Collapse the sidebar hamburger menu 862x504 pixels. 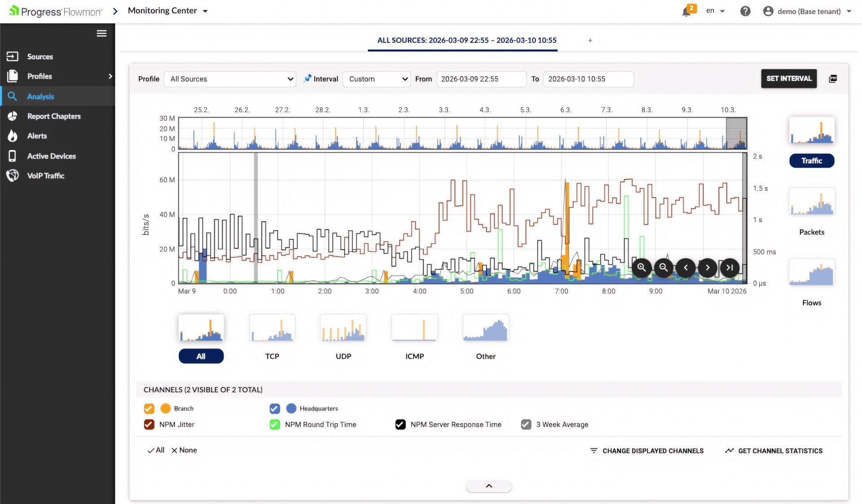(x=101, y=33)
